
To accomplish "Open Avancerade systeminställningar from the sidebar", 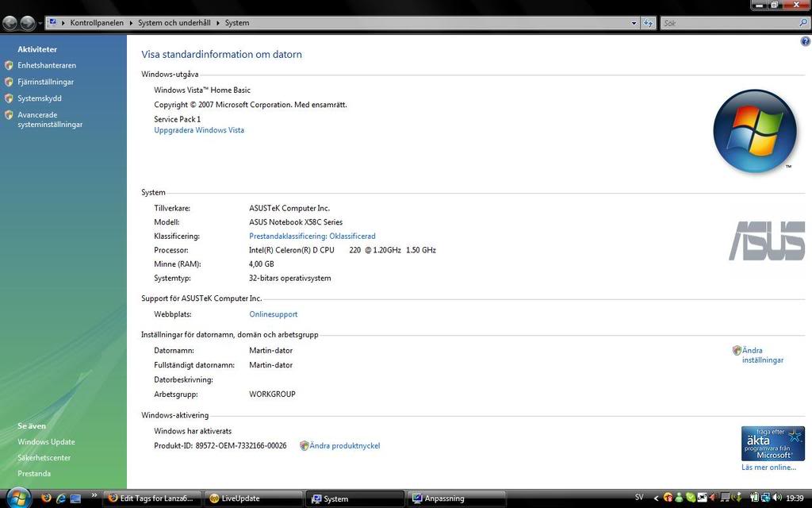I will (50, 120).
